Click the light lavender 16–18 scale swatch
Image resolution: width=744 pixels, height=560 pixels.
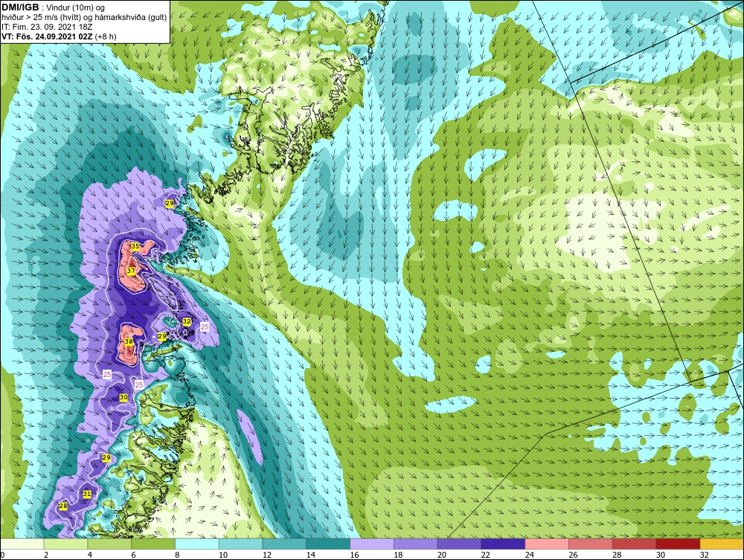tap(372, 544)
